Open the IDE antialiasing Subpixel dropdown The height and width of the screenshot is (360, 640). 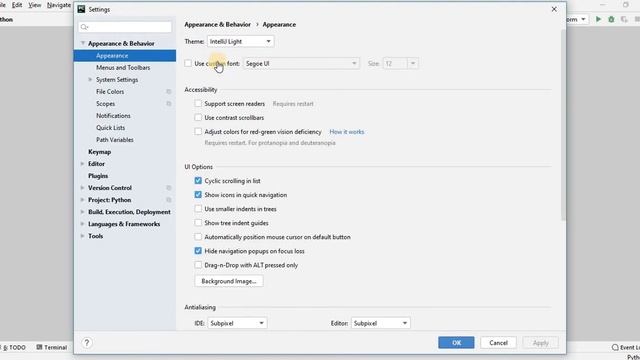[237, 323]
